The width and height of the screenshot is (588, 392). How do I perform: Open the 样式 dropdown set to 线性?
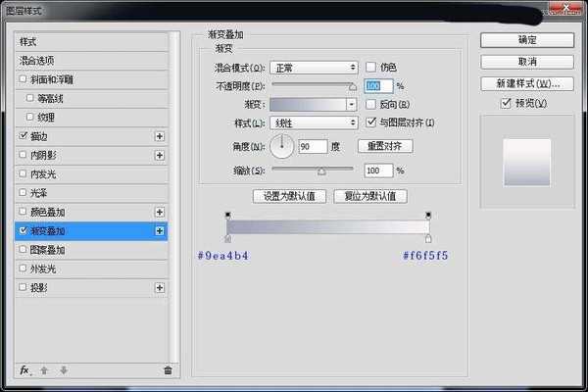[314, 122]
